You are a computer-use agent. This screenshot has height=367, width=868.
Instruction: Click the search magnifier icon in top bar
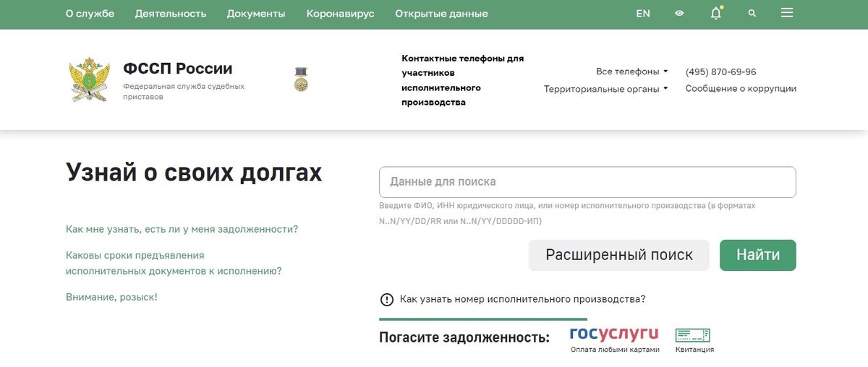click(752, 13)
